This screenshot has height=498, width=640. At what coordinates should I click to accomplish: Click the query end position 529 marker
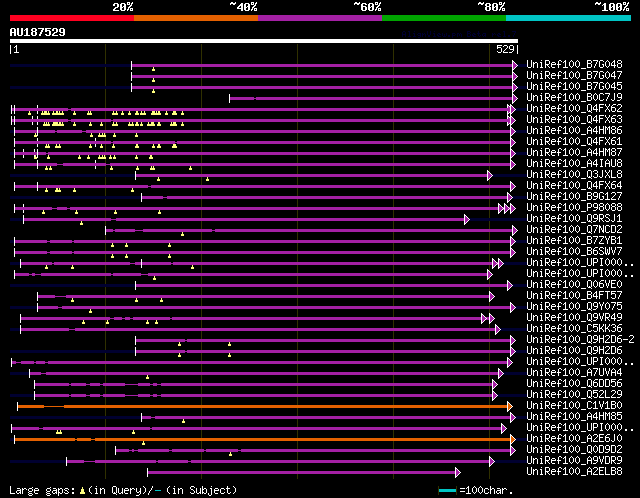507,49
